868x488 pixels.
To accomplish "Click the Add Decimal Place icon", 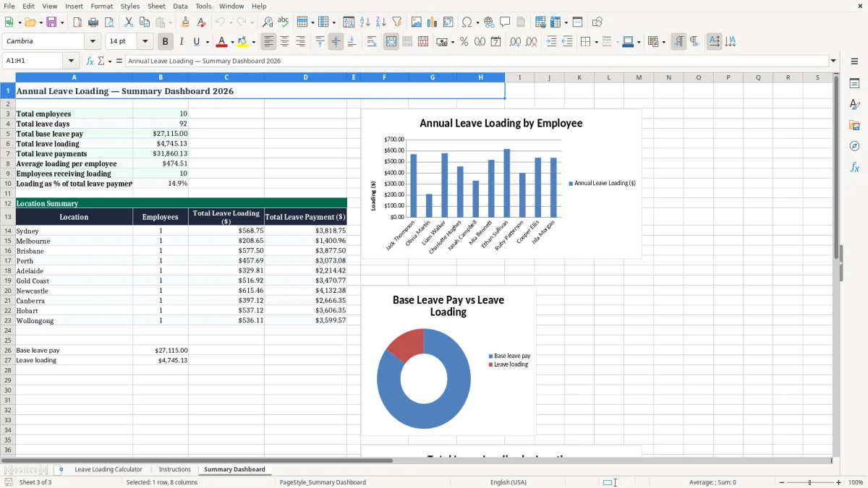I will coord(515,42).
